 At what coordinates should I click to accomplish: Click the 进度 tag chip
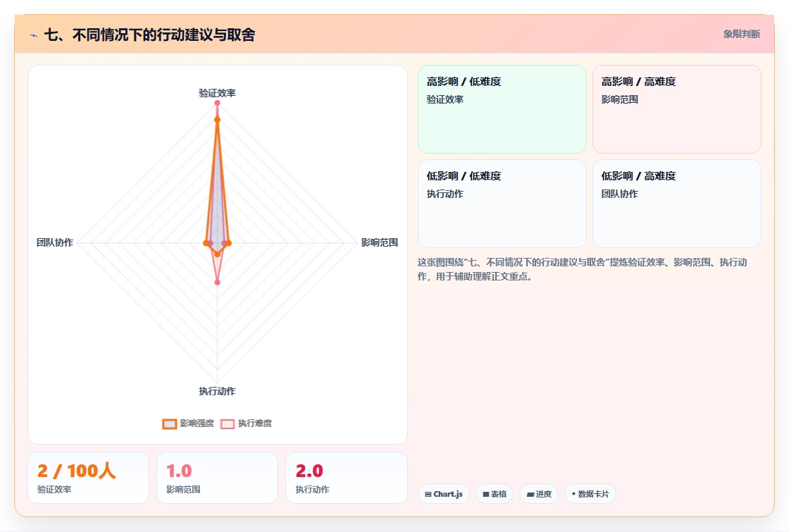(x=539, y=494)
